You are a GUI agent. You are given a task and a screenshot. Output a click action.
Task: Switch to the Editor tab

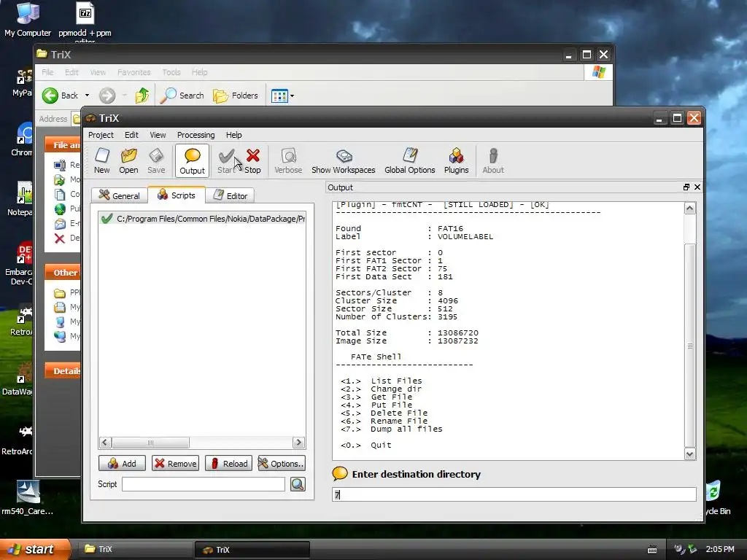click(x=230, y=195)
